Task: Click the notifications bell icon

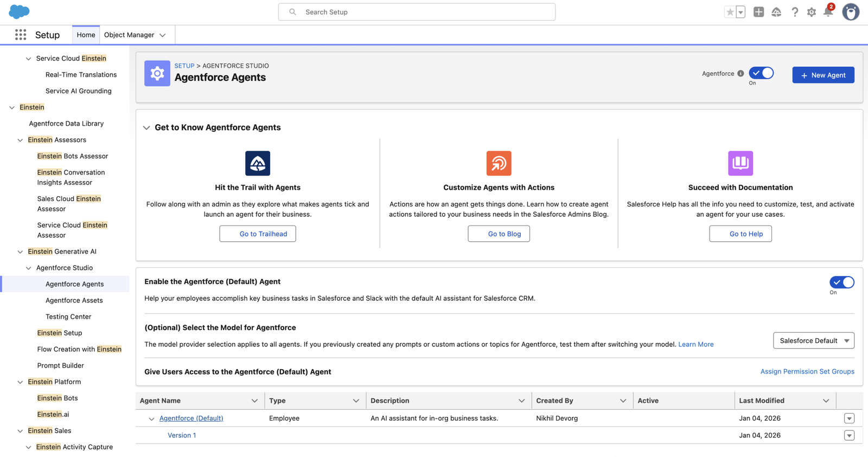Action: tap(828, 12)
